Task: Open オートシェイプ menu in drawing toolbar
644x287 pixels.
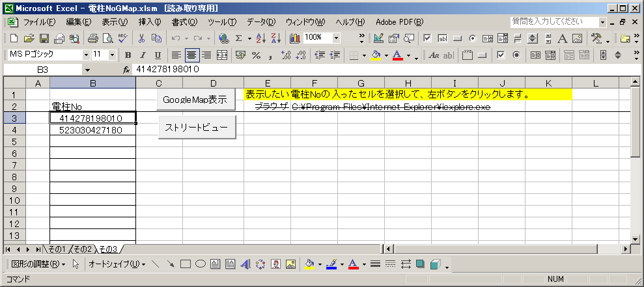Action: pos(117,264)
